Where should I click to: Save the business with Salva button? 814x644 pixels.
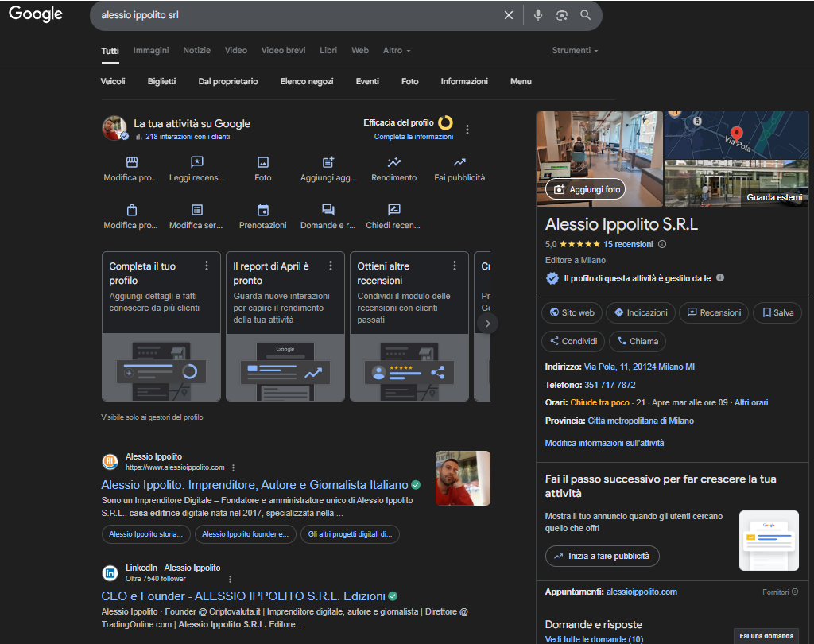pyautogui.click(x=777, y=312)
